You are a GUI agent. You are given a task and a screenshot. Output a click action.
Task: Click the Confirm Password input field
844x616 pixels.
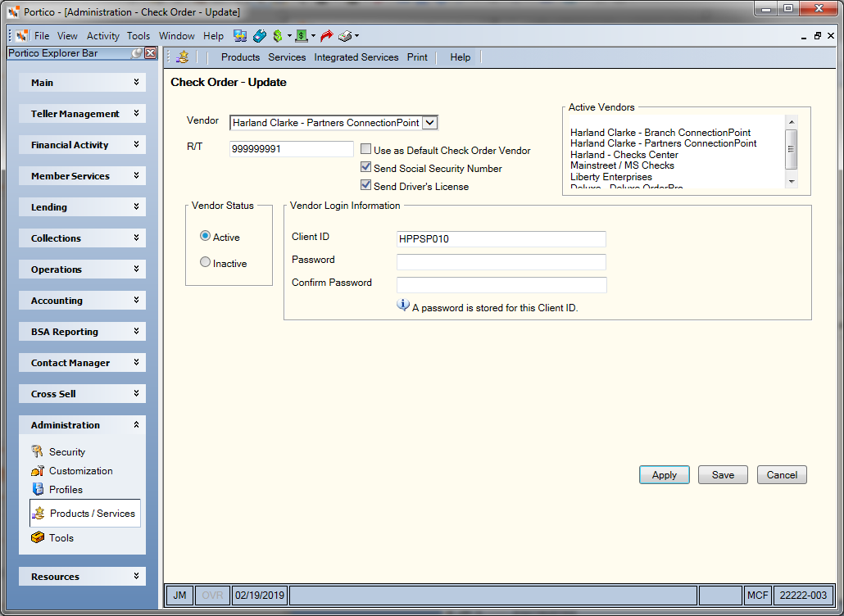tap(501, 284)
